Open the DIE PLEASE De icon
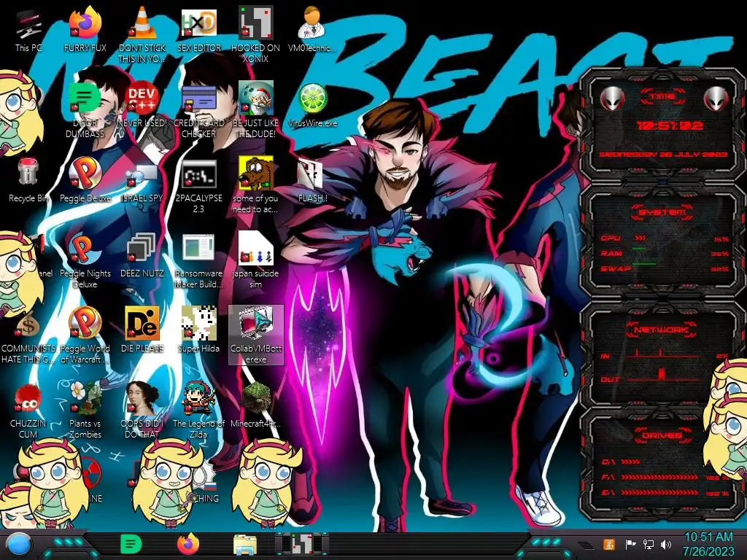 [x=142, y=330]
